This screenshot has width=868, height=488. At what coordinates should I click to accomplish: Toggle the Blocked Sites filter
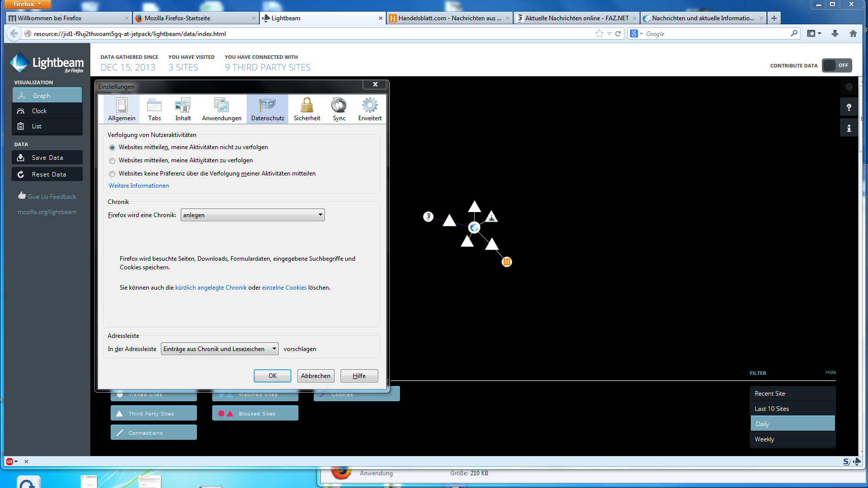[255, 413]
